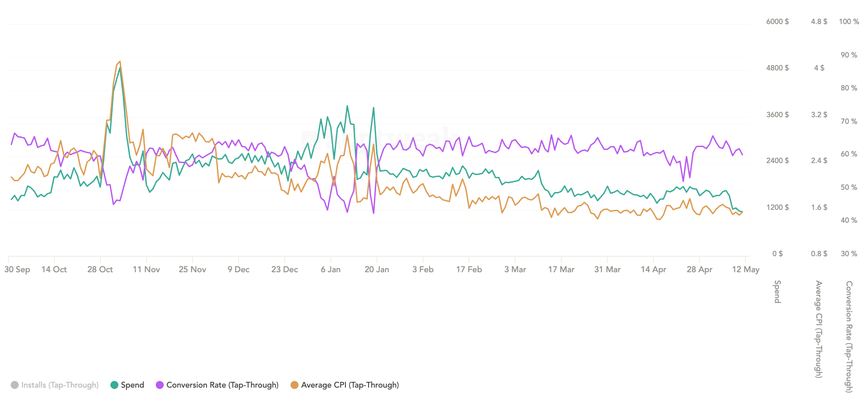The width and height of the screenshot is (868, 401).
Task: Click the 14 Apr date label
Action: 653,270
